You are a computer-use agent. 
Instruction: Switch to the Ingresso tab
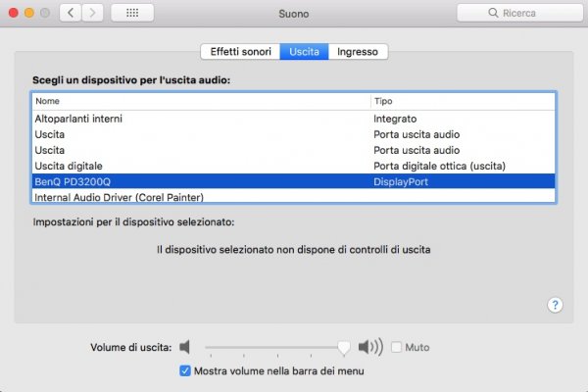pos(358,52)
